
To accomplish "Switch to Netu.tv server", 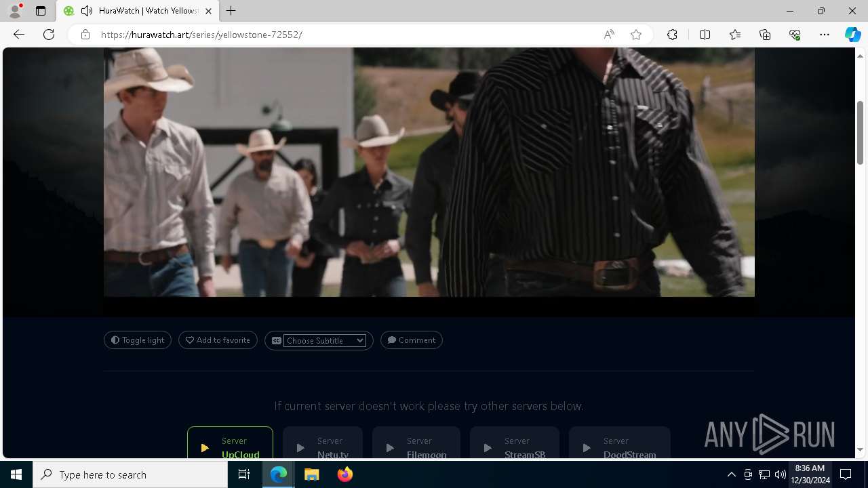I will [323, 443].
